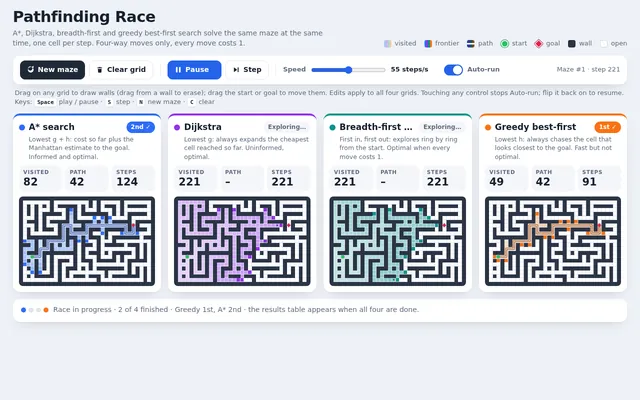Viewport: 640px width, 400px height.
Task: Click the Greedy steps value 91
Action: coord(589,182)
